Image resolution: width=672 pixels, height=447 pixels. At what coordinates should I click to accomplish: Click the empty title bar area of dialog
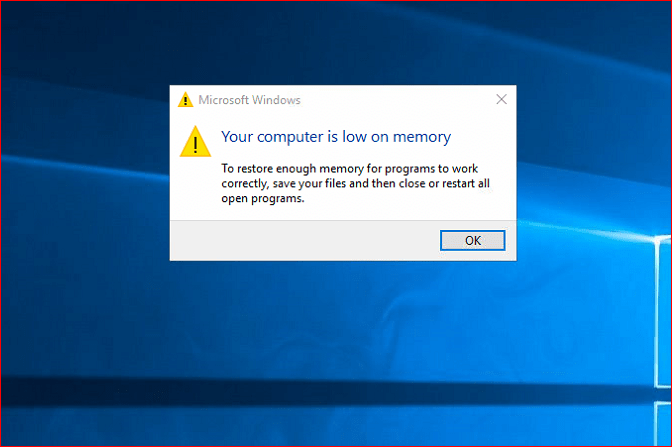coord(394,99)
